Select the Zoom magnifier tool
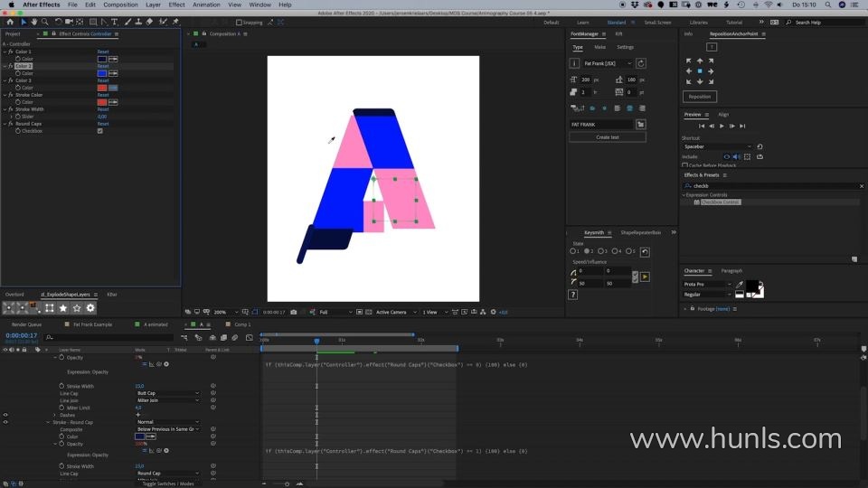 [43, 22]
